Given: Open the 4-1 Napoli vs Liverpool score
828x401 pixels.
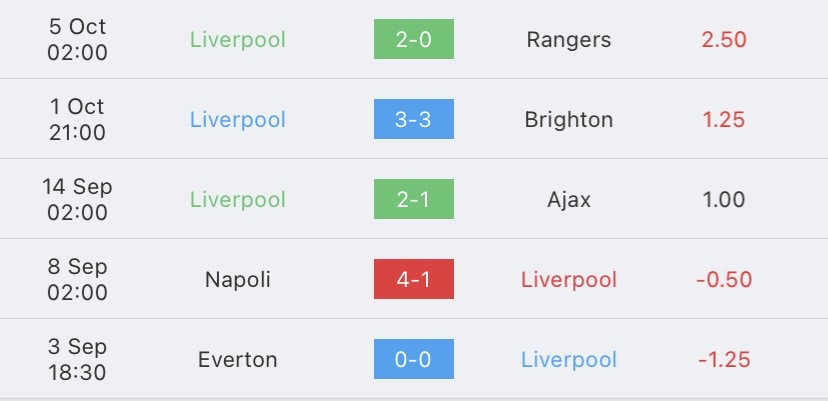Looking at the screenshot, I should (413, 279).
